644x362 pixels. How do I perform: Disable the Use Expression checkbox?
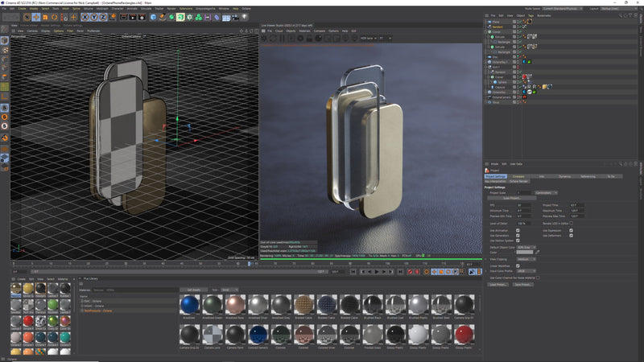click(571, 230)
